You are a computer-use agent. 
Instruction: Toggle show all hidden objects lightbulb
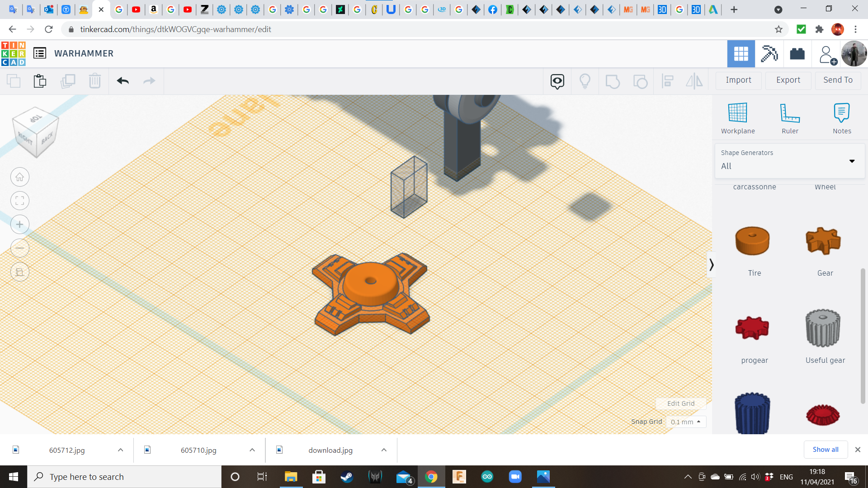click(585, 81)
